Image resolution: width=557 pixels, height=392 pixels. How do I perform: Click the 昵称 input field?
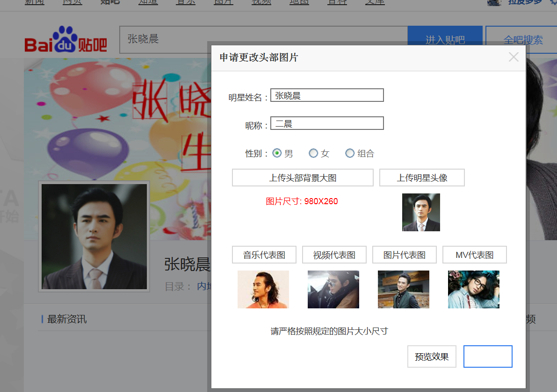pos(327,123)
